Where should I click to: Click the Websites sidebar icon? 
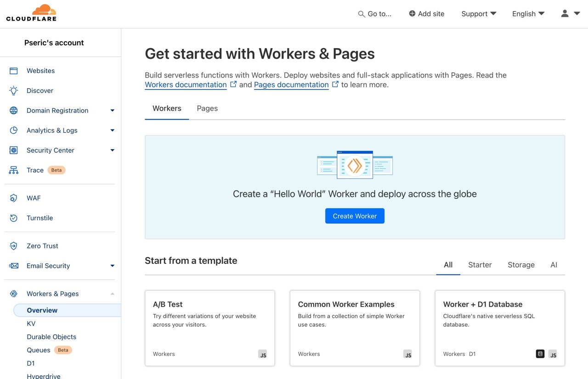(x=14, y=71)
